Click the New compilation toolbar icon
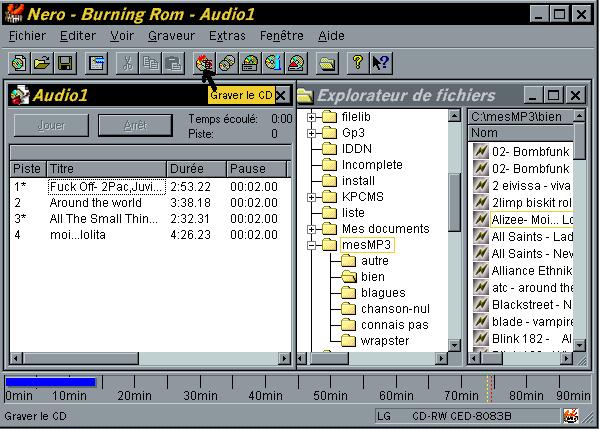This screenshot has height=429, width=600. pos(19,63)
